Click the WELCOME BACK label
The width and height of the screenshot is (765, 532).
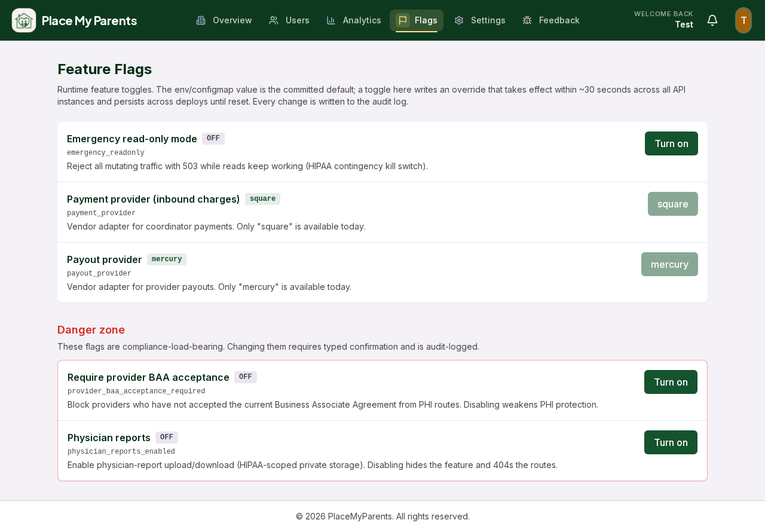pos(663,14)
